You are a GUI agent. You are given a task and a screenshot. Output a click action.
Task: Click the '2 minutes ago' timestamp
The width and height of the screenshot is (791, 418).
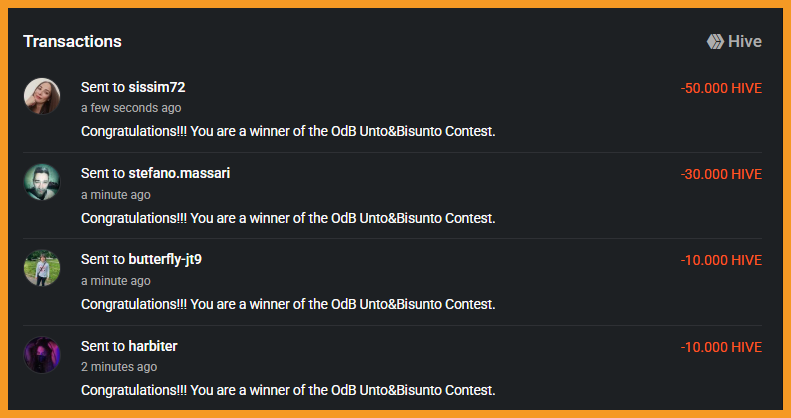[x=119, y=367]
